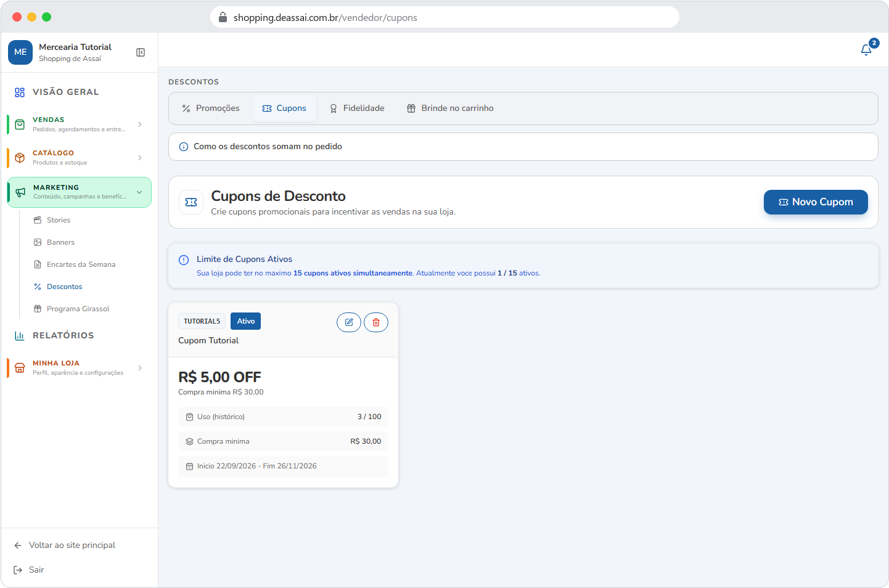Click the 3 / 100 usage count

point(369,417)
